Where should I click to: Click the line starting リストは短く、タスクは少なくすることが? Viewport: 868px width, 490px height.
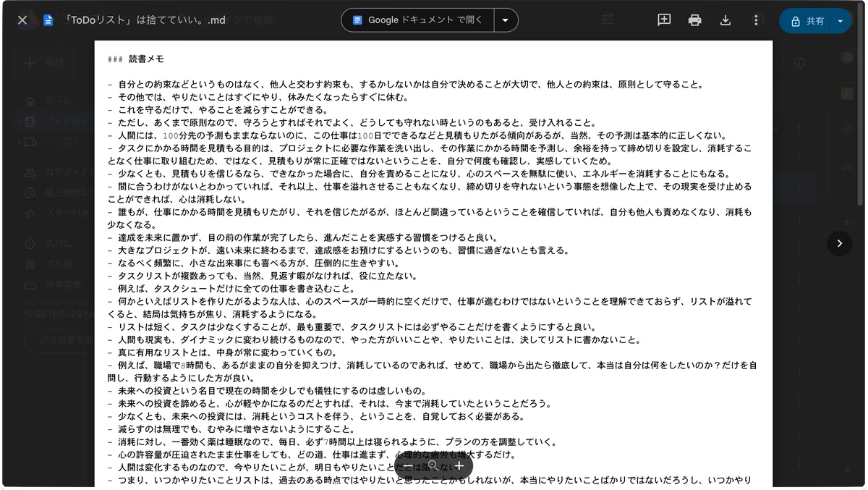(352, 327)
